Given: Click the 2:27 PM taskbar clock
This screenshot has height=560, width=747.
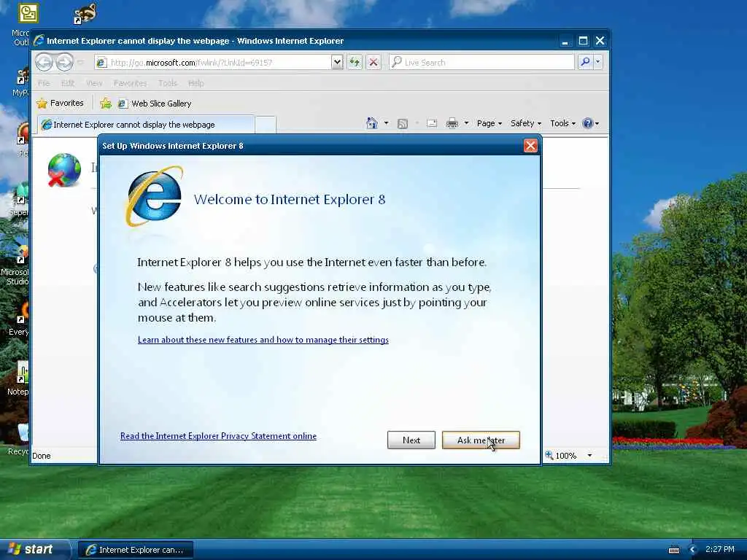Looking at the screenshot, I should click(720, 549).
